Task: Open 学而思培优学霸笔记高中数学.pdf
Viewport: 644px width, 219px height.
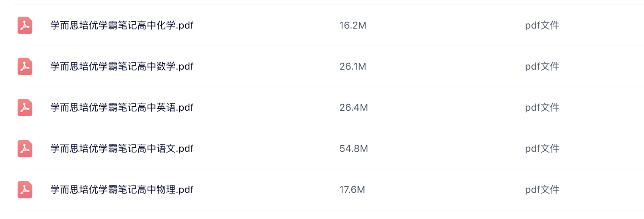Action: [x=122, y=66]
